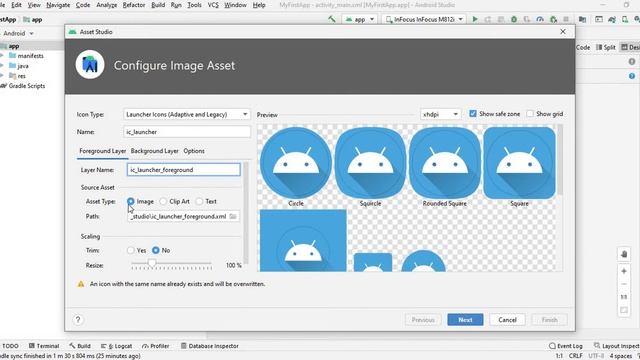Click the gray Stop icon in the toolbar
Screen dimensions: 640x360
[x=566, y=19]
